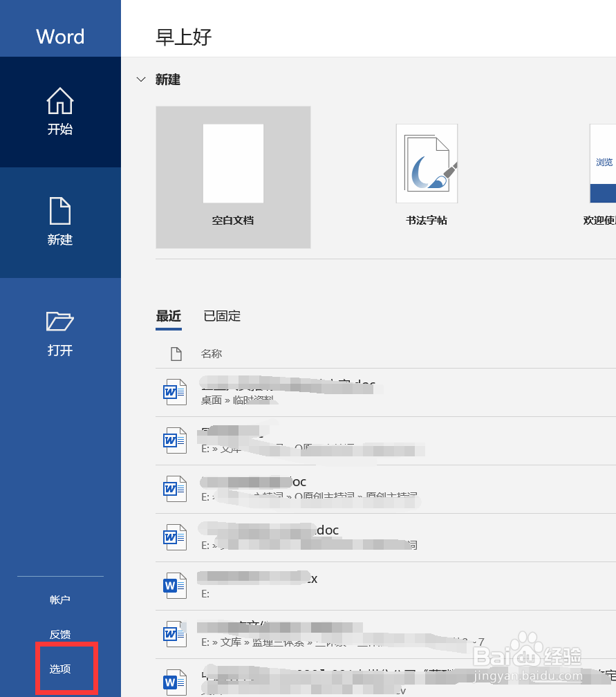Click the 浏览 browse button on the template
Viewport: 616px width, 697px height.
604,162
